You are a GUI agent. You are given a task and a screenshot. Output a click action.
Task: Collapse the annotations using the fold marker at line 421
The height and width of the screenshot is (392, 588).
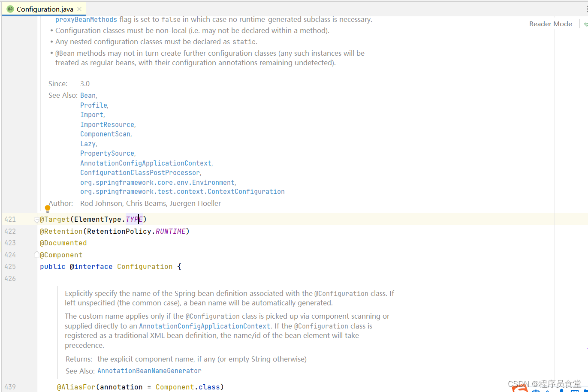click(36, 219)
